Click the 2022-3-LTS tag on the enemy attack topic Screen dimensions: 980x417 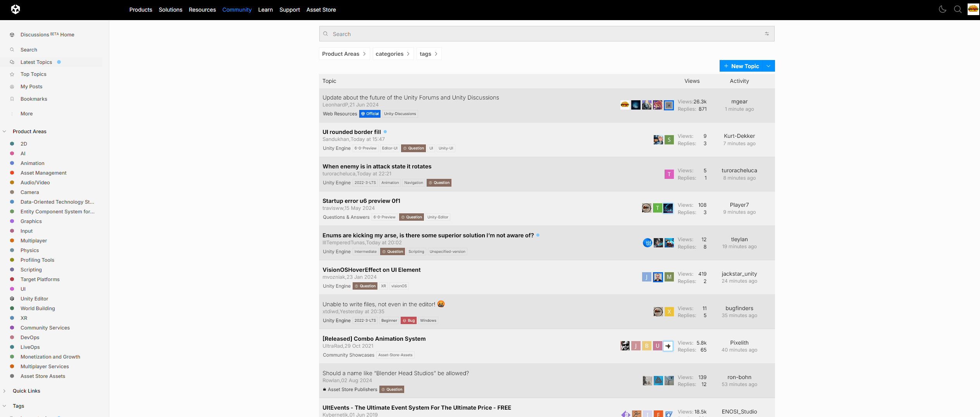pyautogui.click(x=365, y=183)
